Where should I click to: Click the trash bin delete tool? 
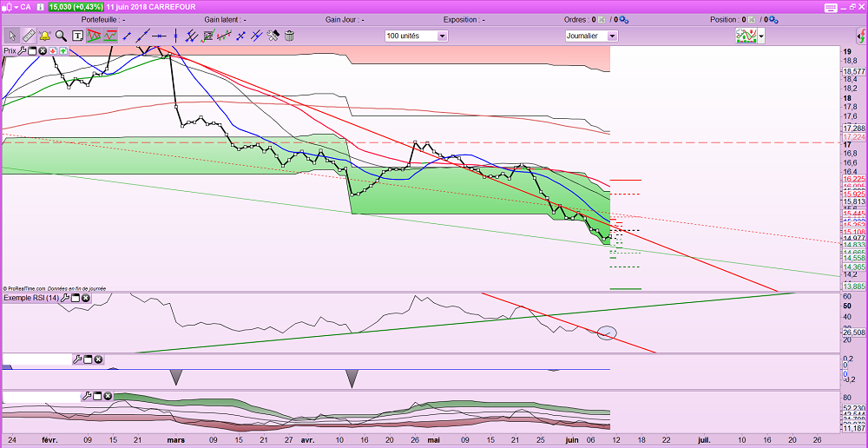pyautogui.click(x=289, y=36)
